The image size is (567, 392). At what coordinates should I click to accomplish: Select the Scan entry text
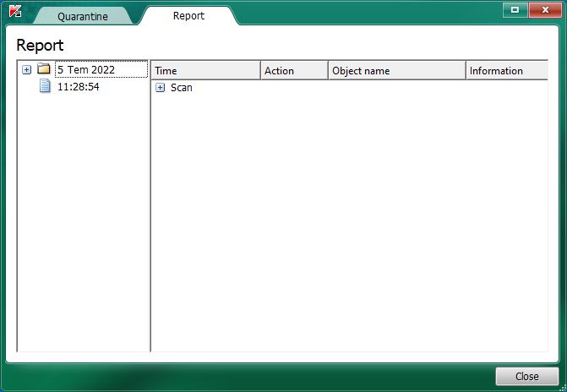(x=181, y=88)
